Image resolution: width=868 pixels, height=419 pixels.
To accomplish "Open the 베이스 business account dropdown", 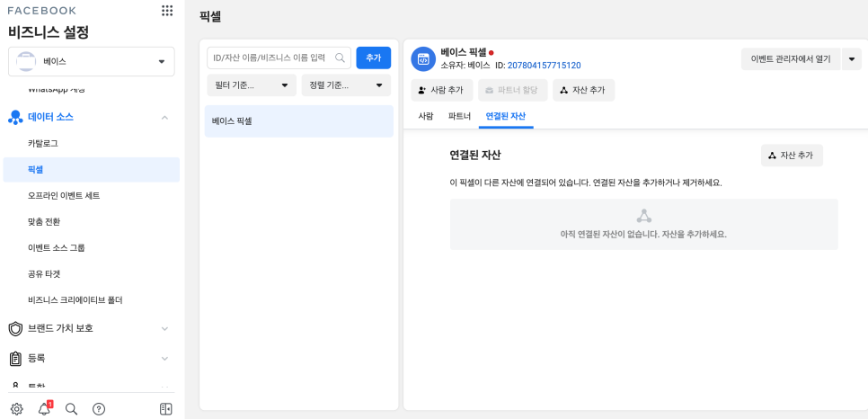I will 92,61.
